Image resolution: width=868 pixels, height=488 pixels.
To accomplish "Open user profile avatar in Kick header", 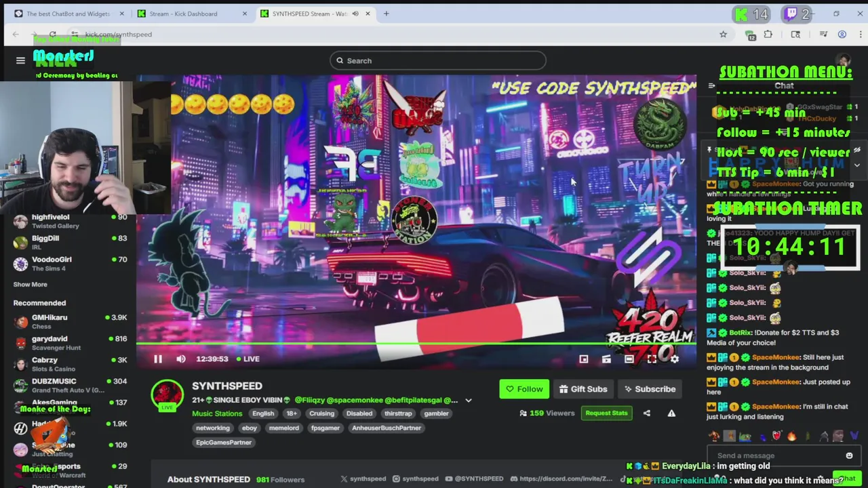I will tap(843, 60).
